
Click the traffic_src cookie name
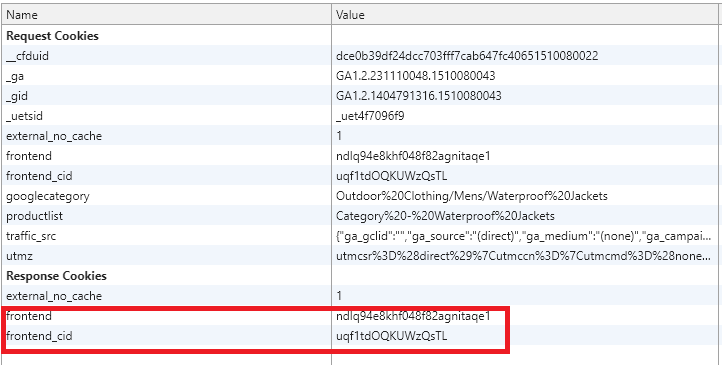click(x=31, y=236)
